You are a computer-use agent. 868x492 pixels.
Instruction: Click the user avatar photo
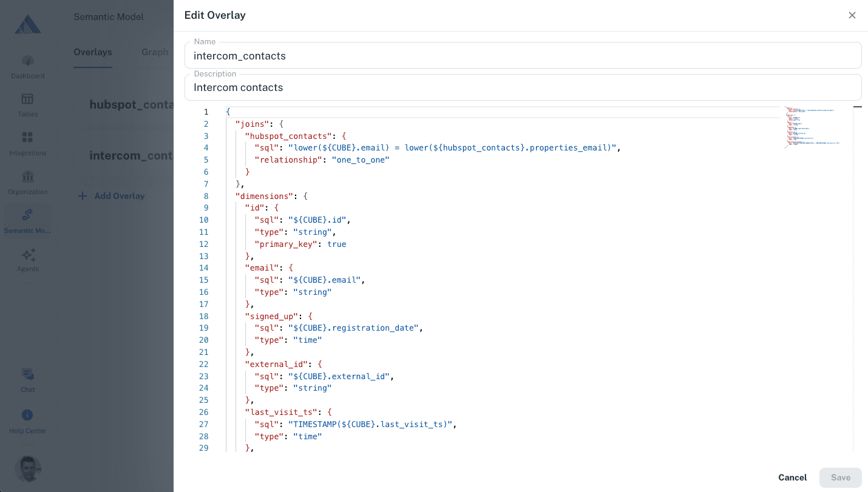[28, 469]
